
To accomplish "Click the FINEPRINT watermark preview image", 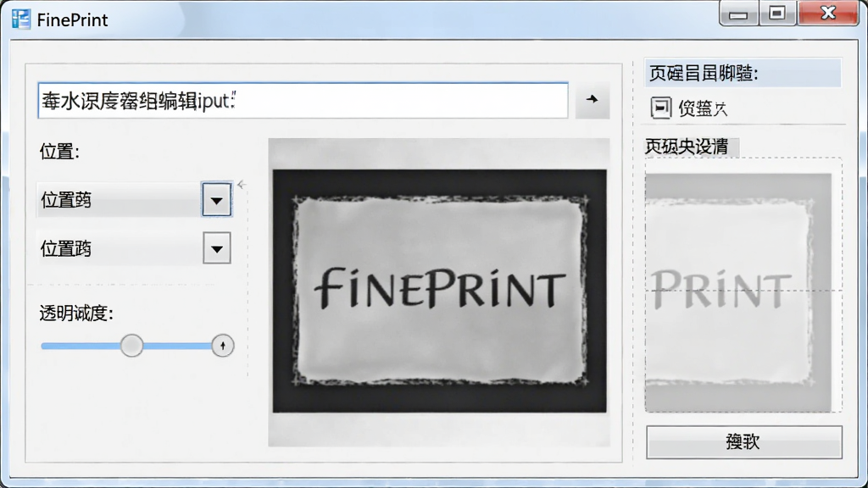I will (440, 291).
